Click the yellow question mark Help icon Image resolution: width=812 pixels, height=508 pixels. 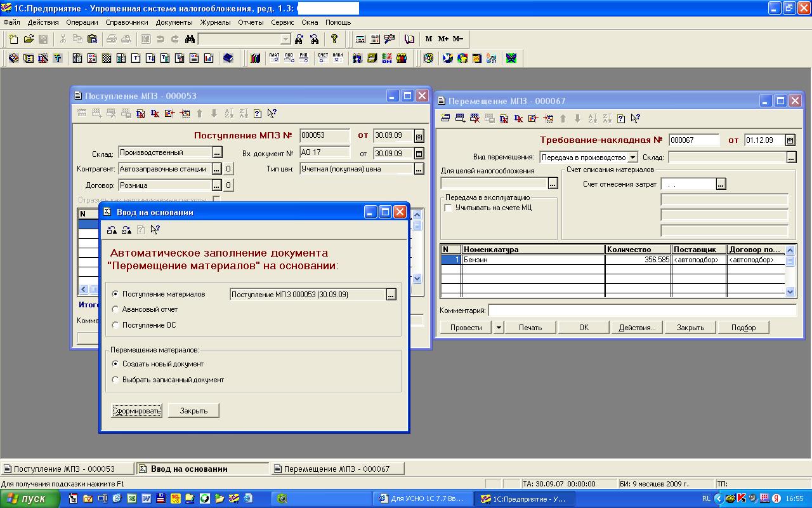pyautogui.click(x=334, y=39)
